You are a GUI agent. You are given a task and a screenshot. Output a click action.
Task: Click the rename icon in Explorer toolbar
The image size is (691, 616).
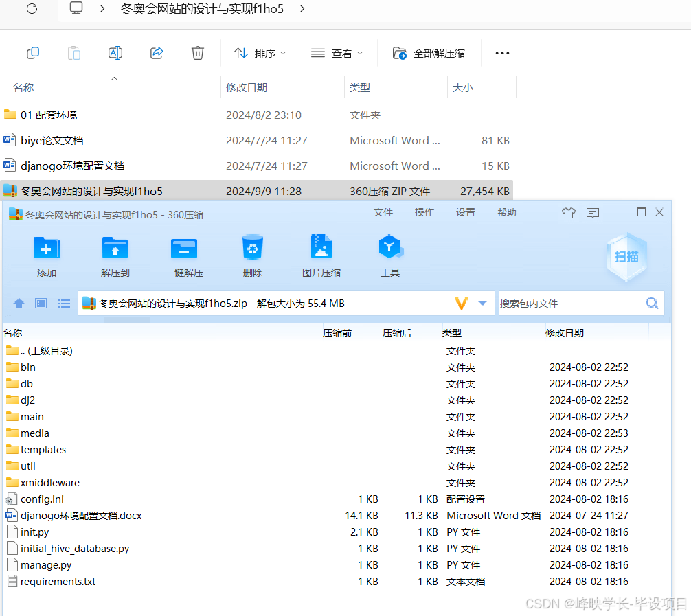click(x=115, y=52)
